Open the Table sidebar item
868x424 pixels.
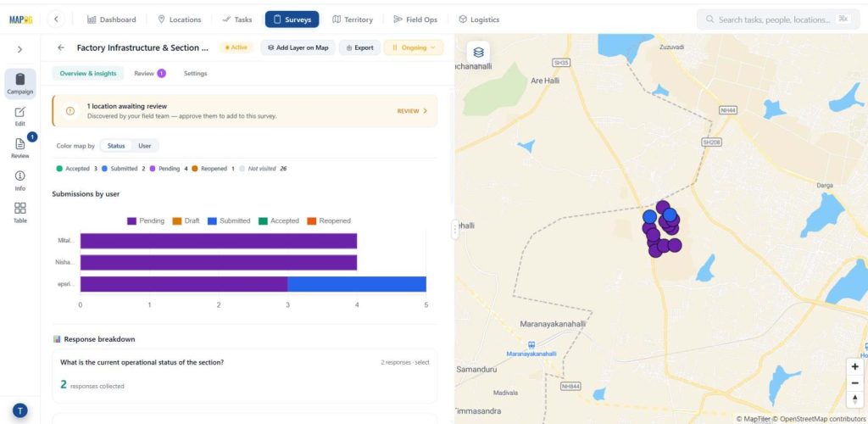pos(20,213)
